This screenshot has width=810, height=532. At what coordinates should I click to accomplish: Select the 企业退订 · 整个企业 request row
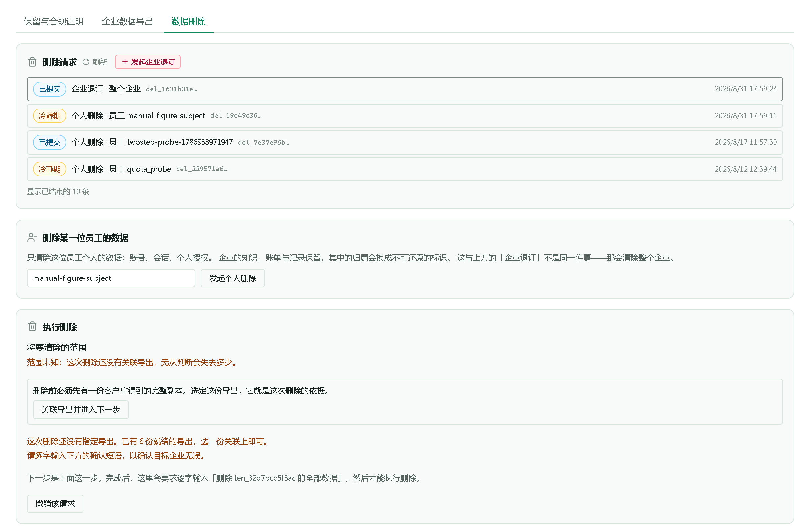pyautogui.click(x=405, y=89)
